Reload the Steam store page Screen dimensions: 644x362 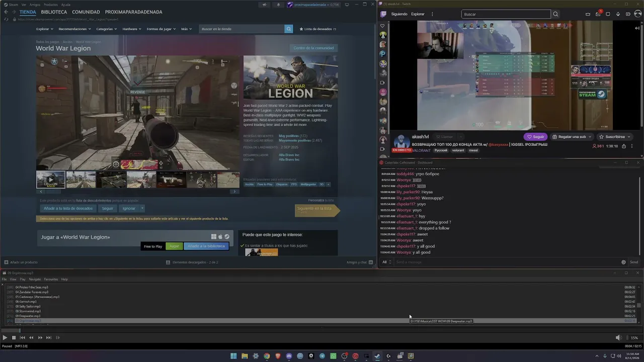6,19
